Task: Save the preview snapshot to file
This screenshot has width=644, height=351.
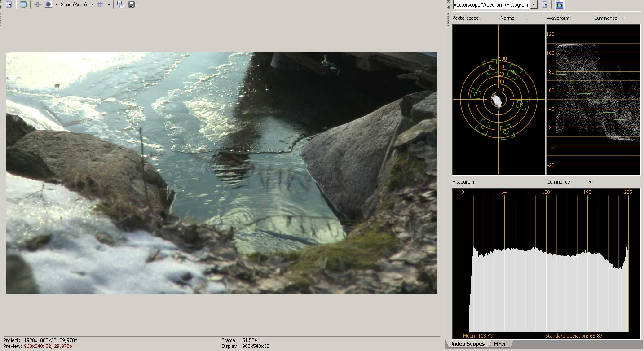Action: 132,4
